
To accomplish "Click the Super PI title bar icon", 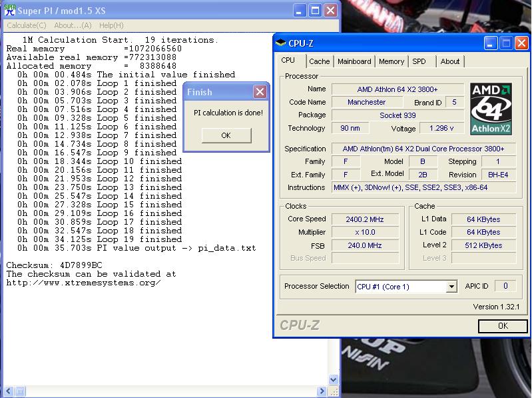I will (10, 10).
